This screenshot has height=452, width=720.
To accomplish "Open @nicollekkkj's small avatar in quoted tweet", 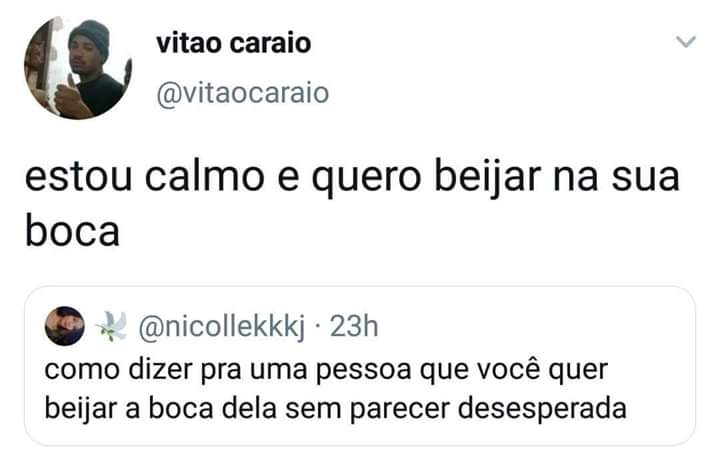I will tap(64, 326).
